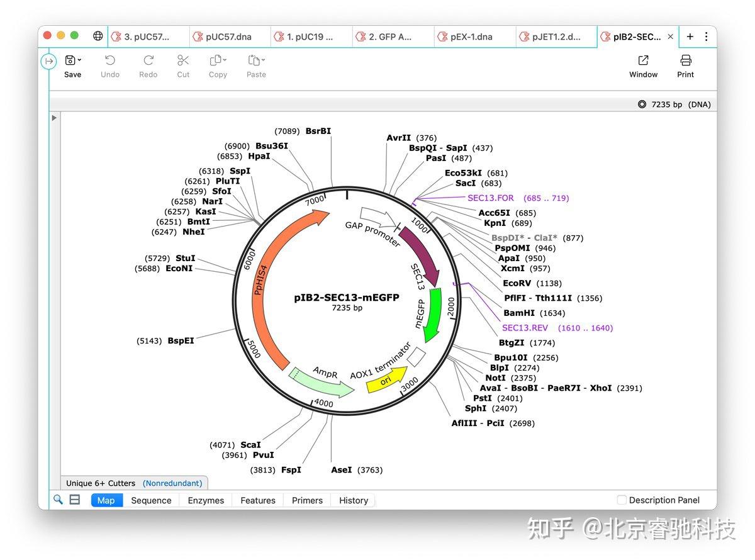This screenshot has height=560, width=755.
Task: Switch to the pUC57.dna tab
Action: click(230, 36)
